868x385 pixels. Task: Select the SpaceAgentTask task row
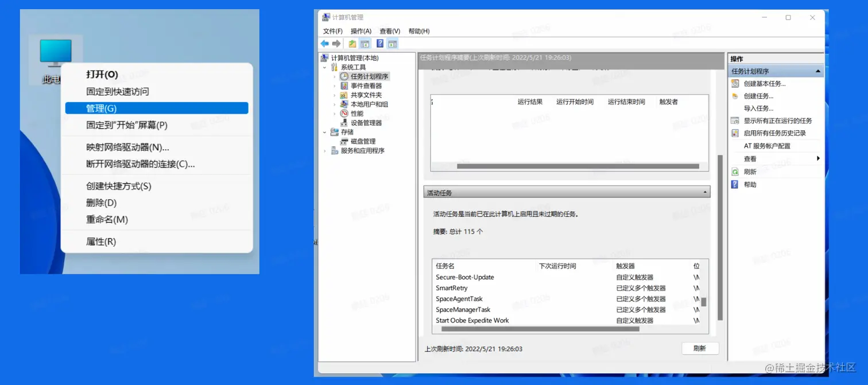coord(567,299)
